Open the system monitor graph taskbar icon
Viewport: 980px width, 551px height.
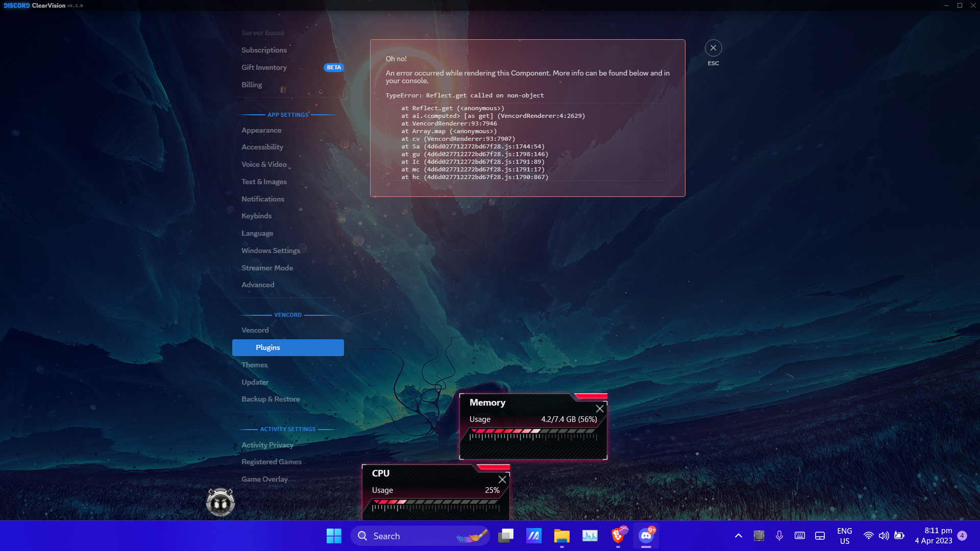click(590, 536)
